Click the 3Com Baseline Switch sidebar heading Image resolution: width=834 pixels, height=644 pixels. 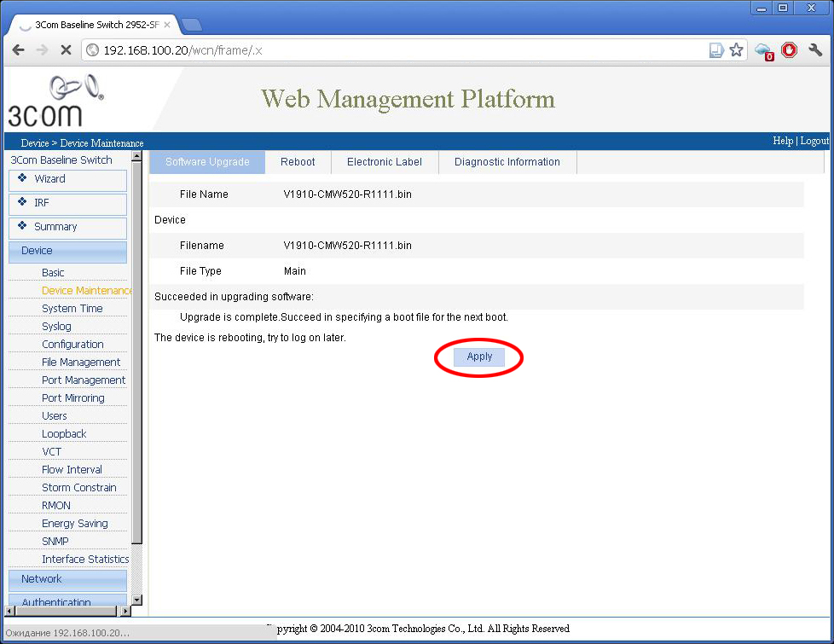point(61,160)
